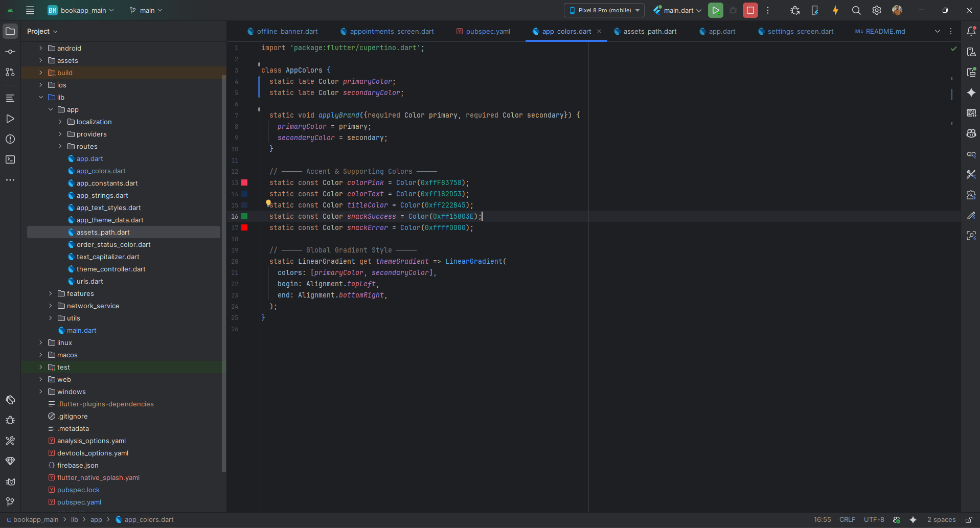This screenshot has width=980, height=528.
Task: Open the editor tabs options kebab menu
Action: click(x=951, y=31)
